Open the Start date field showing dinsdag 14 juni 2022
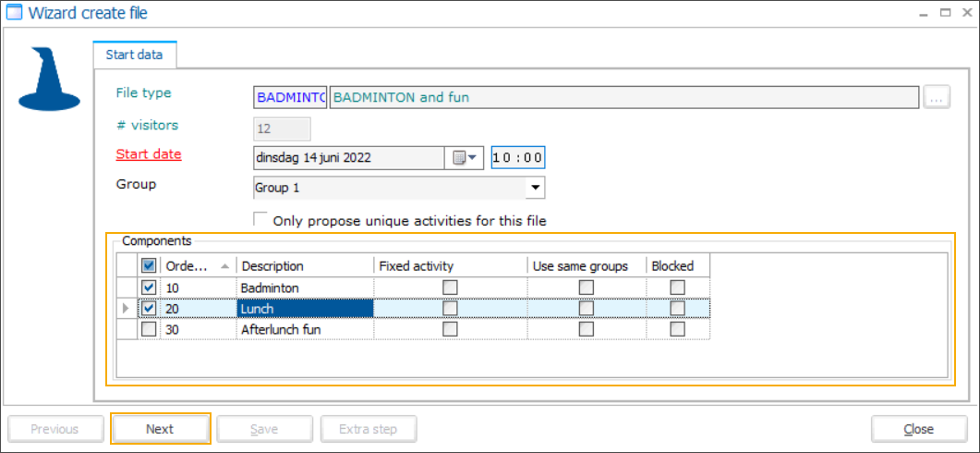980x453 pixels. coord(349,158)
